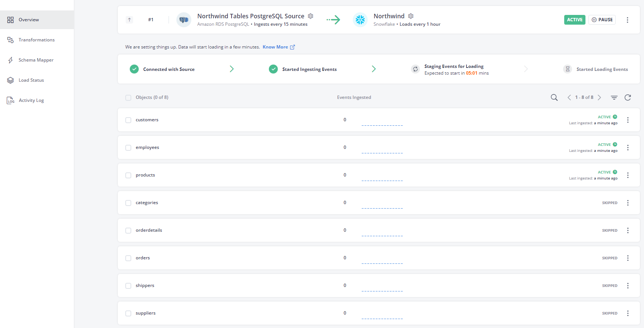Check the customers object checkbox
This screenshot has height=328, width=644.
pos(128,120)
